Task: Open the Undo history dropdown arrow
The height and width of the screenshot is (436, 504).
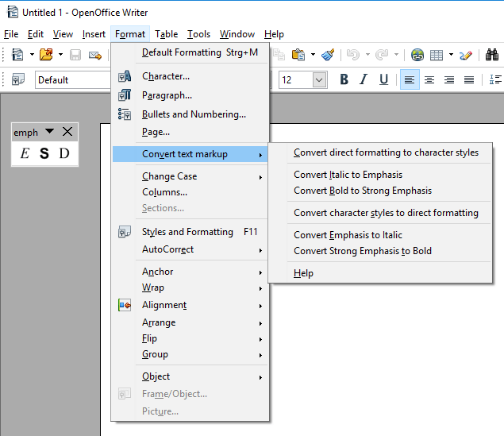Action: pyautogui.click(x=367, y=55)
